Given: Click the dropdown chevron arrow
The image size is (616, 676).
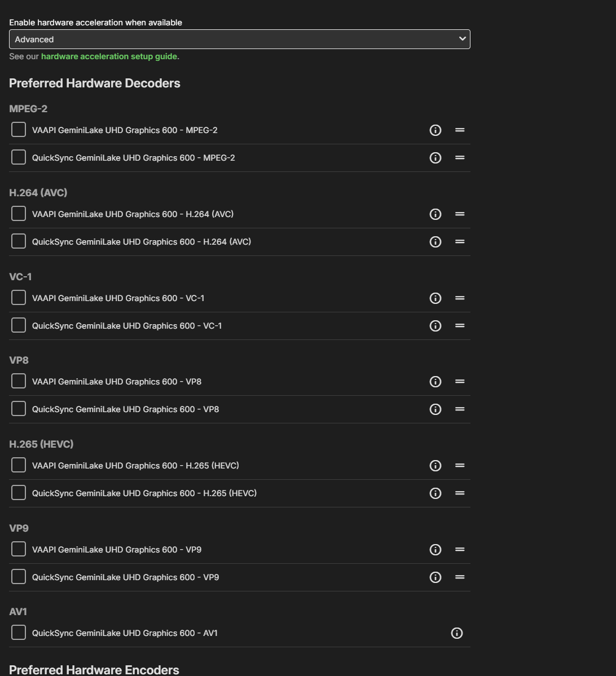Looking at the screenshot, I should click(463, 39).
